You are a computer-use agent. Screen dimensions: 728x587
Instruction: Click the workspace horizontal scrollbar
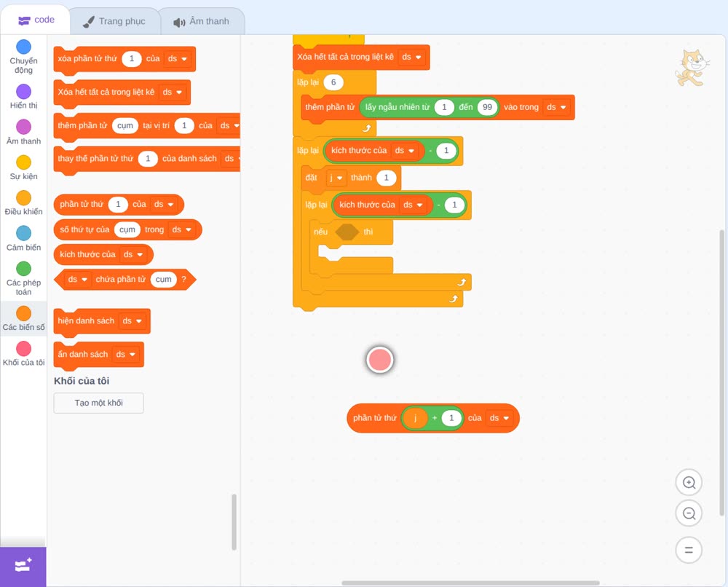[x=470, y=583]
